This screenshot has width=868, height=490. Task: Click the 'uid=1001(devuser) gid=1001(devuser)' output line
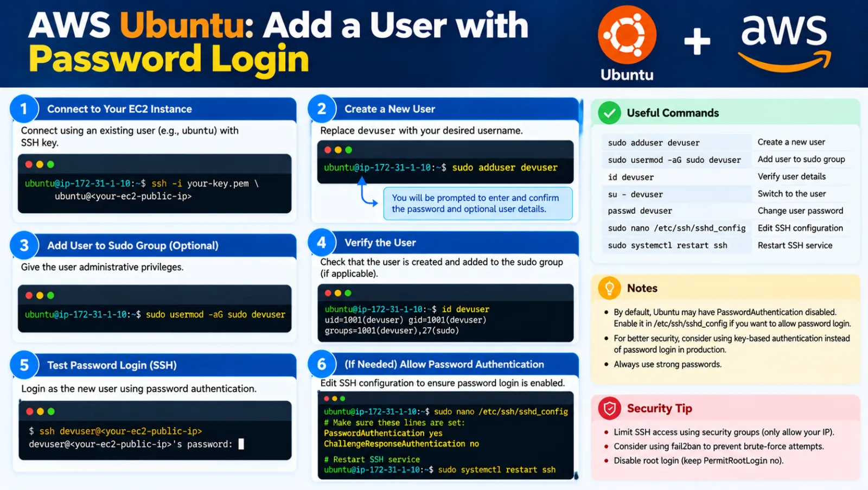tap(405, 320)
